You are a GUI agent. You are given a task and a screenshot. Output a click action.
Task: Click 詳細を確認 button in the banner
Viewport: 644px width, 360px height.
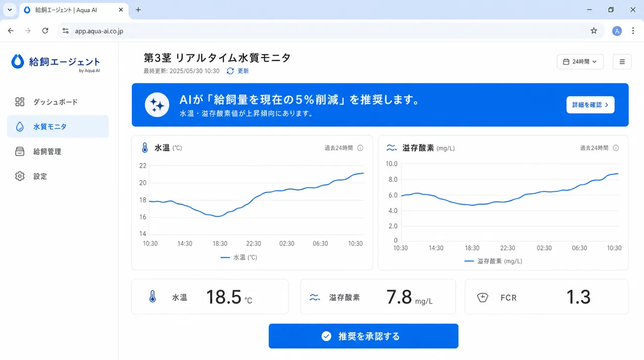[590, 105]
